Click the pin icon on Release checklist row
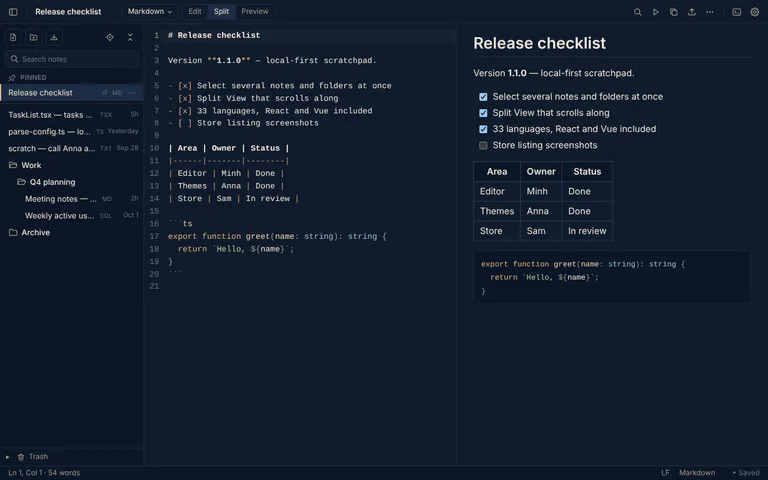The height and width of the screenshot is (480, 768). coord(104,93)
